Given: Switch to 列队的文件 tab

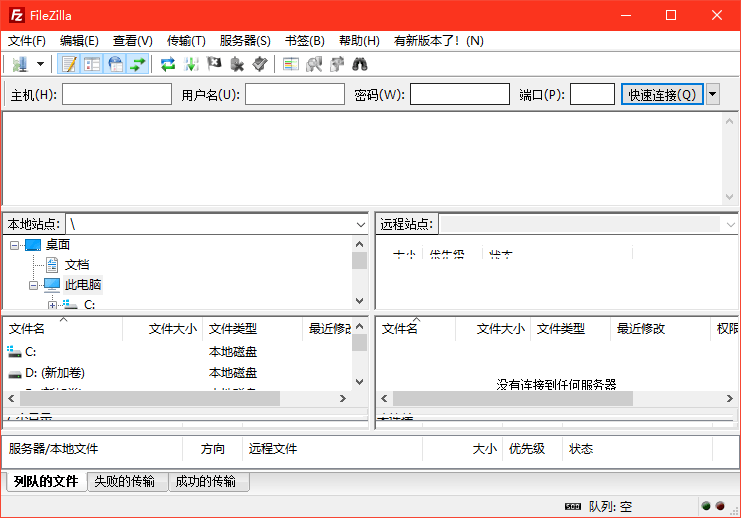Looking at the screenshot, I should tap(46, 482).
